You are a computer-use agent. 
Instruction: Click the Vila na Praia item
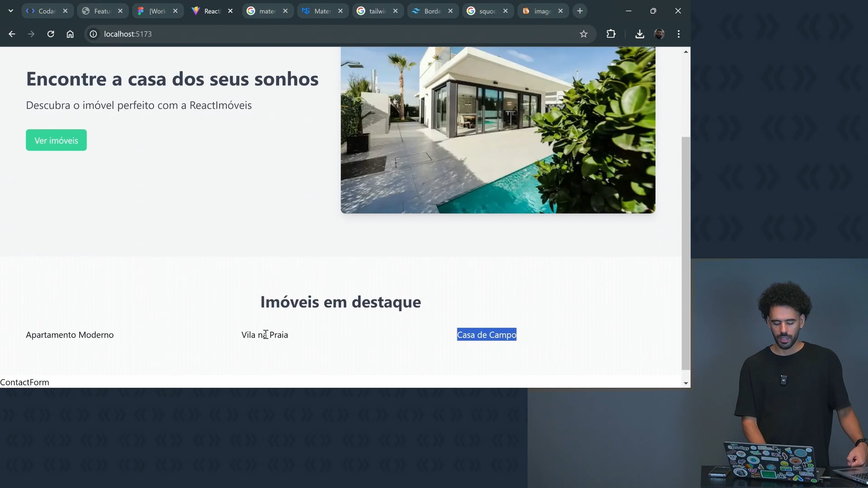(x=264, y=335)
